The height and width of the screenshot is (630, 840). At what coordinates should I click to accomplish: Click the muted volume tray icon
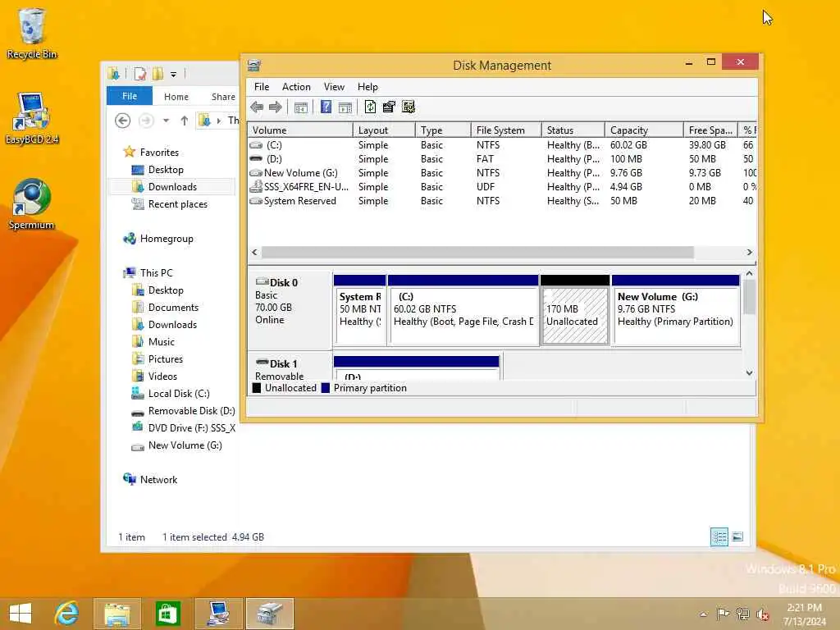(x=763, y=614)
